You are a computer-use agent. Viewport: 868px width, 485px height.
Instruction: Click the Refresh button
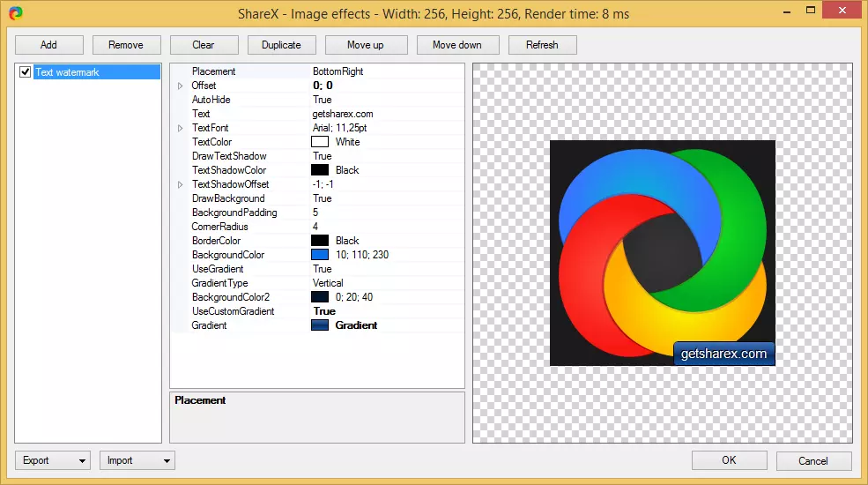coord(542,45)
